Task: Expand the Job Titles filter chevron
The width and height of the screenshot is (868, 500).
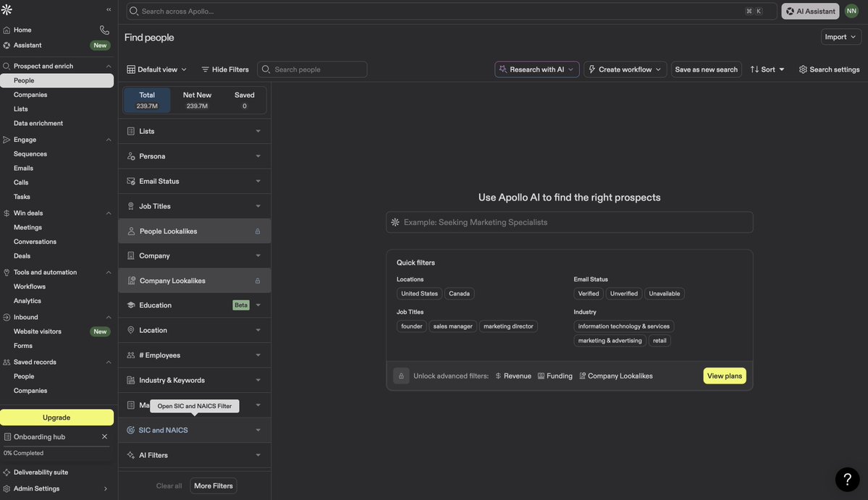Action: [x=258, y=205]
